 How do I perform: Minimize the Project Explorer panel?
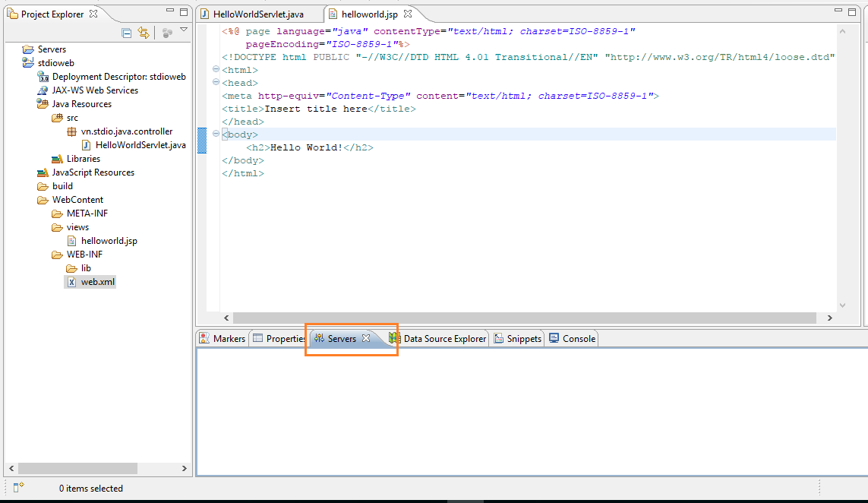(x=170, y=11)
